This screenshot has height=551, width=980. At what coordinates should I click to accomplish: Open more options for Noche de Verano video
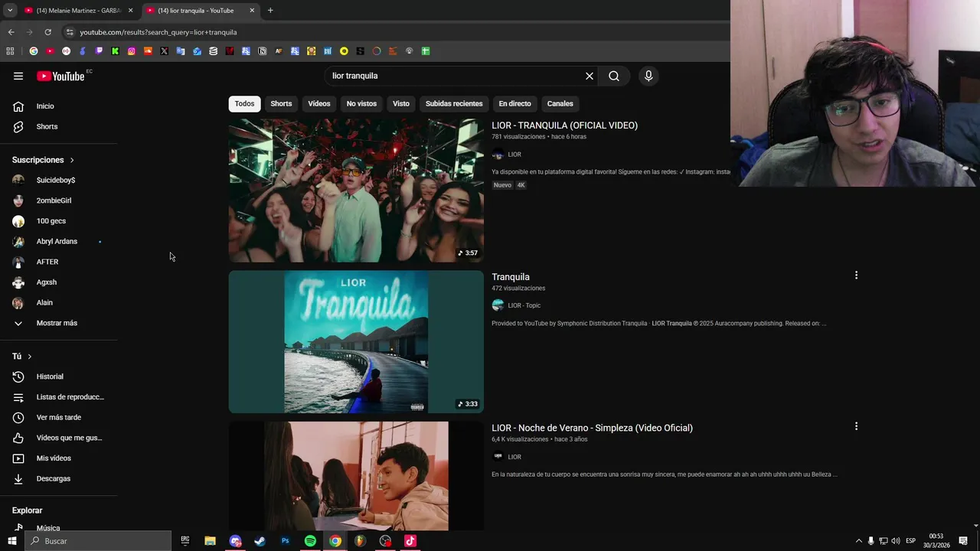856,426
